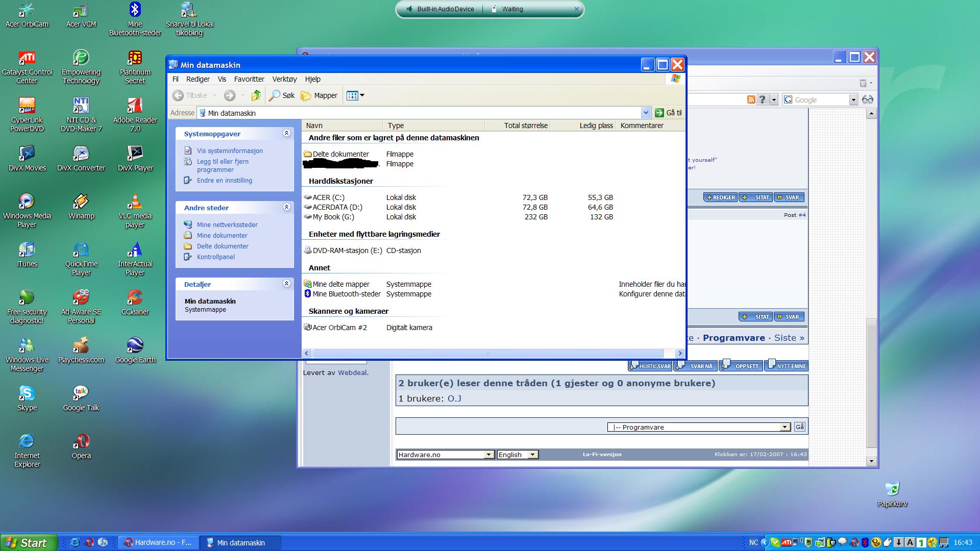Open DivX Converter desktop icon

[x=81, y=159]
